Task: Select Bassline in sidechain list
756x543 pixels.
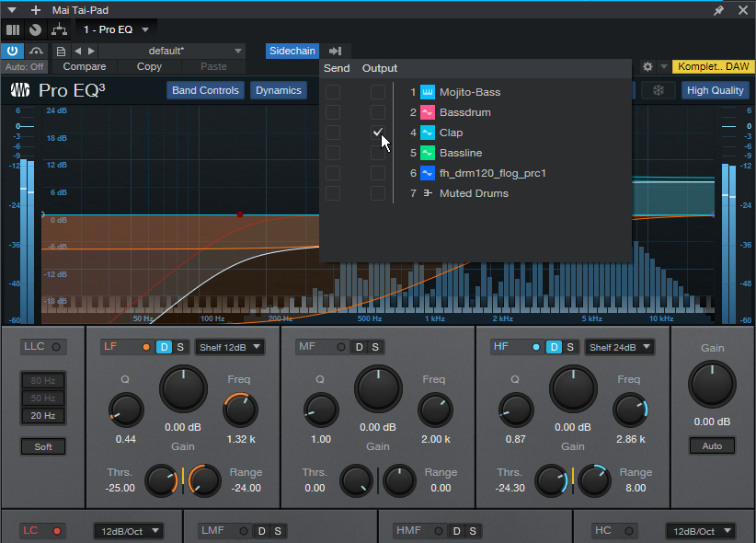Action: pyautogui.click(x=460, y=153)
